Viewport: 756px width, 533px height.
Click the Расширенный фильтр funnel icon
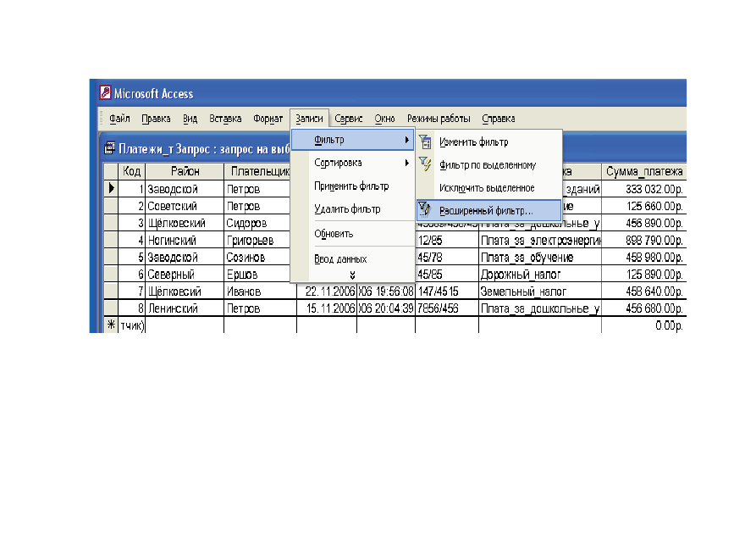(x=424, y=209)
